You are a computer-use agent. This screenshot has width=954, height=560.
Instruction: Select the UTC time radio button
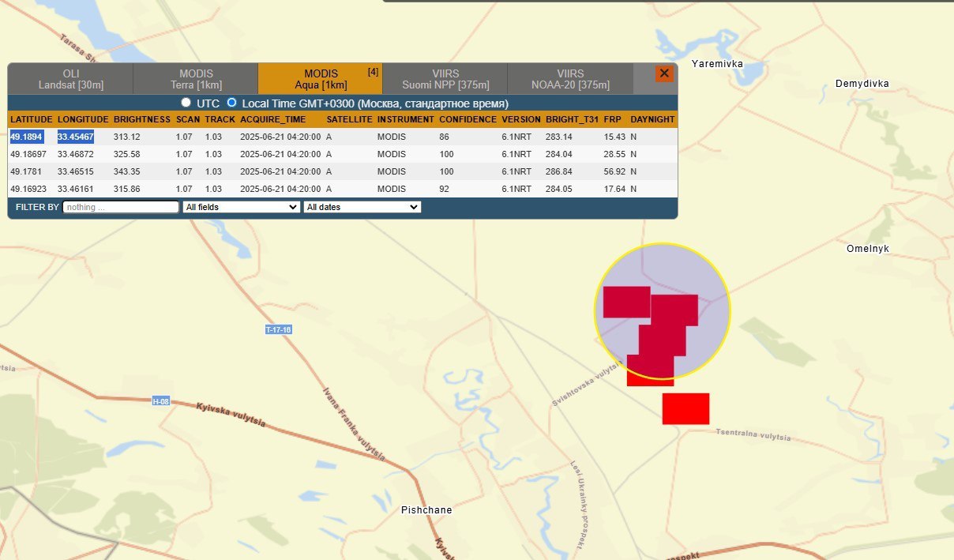tap(186, 103)
